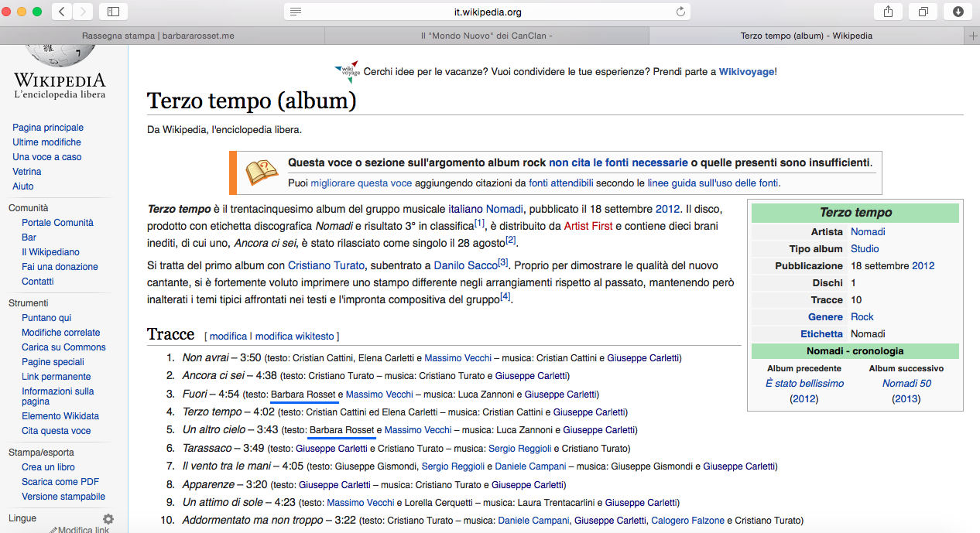
Task: Click 'Bar' community link in sidebar
Action: [29, 237]
